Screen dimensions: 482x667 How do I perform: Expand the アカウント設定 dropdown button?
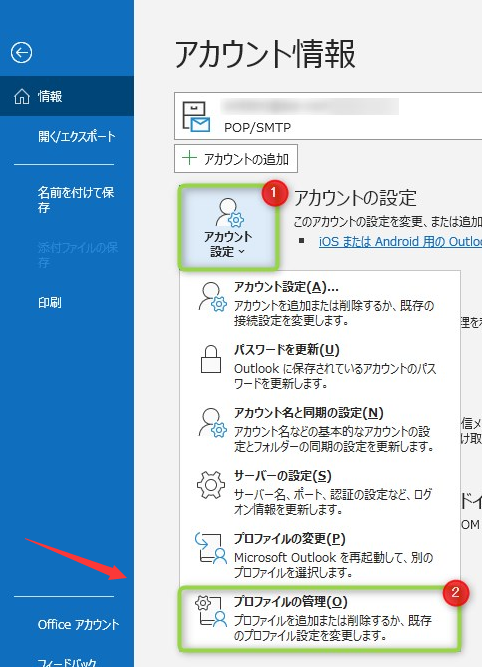point(228,228)
